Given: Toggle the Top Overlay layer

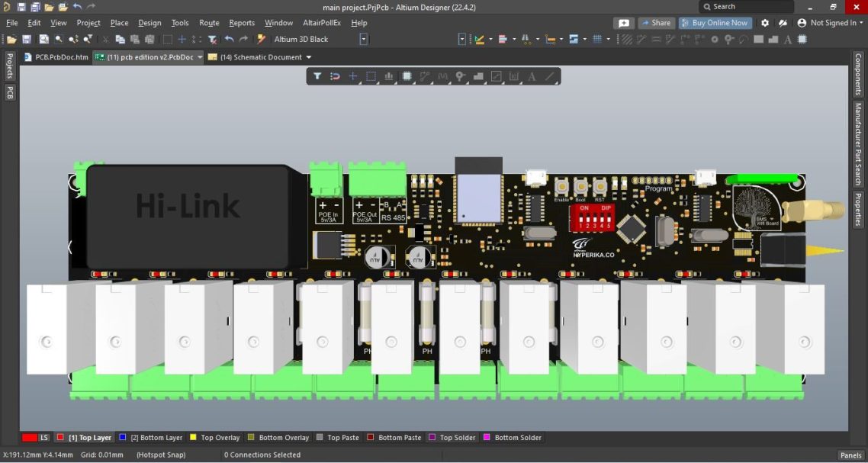Looking at the screenshot, I should (x=215, y=438).
